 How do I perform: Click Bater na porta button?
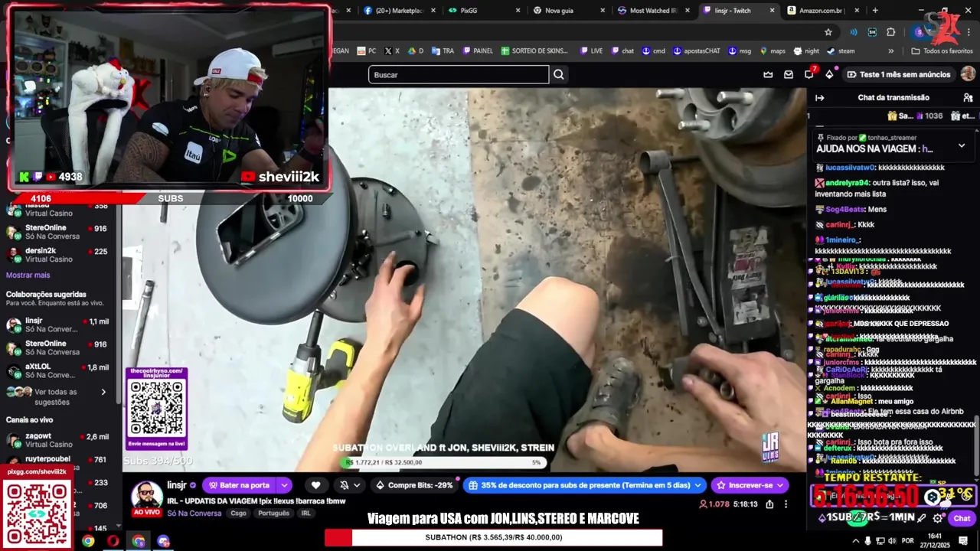click(239, 485)
